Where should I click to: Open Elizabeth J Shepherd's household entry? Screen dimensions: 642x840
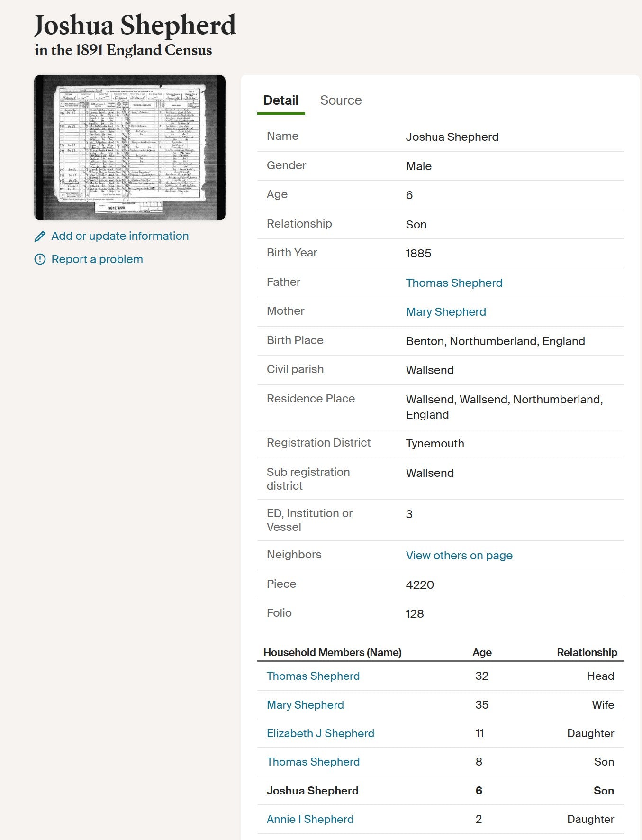pyautogui.click(x=320, y=733)
